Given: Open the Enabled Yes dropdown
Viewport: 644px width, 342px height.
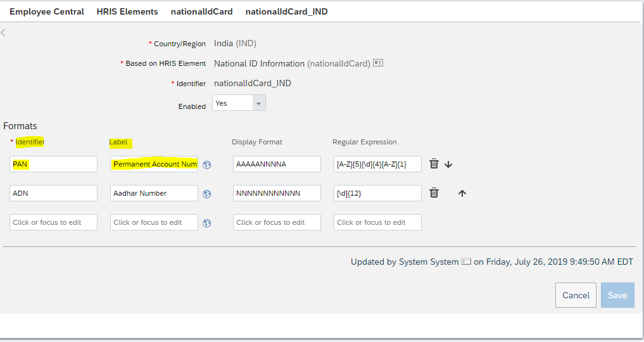Looking at the screenshot, I should pos(239,103).
